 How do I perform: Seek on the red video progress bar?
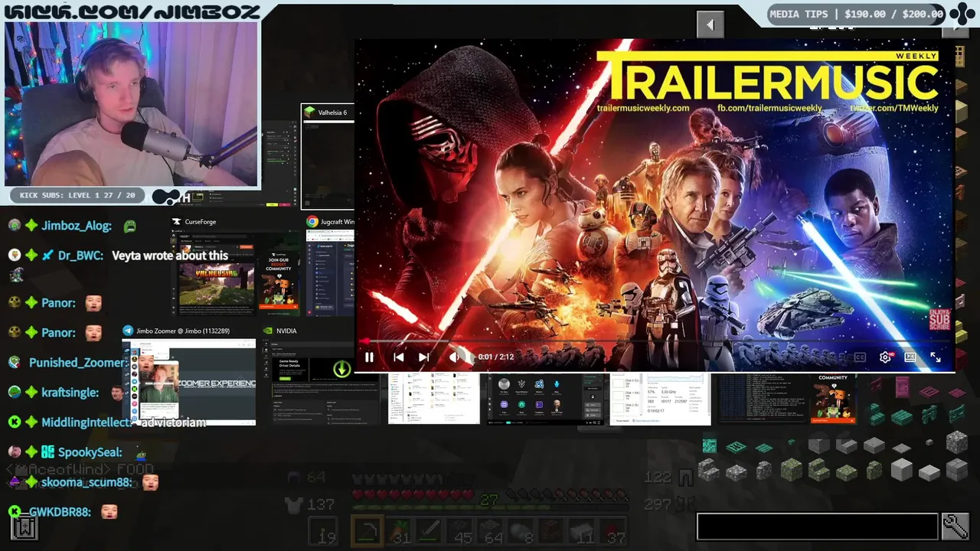655,342
